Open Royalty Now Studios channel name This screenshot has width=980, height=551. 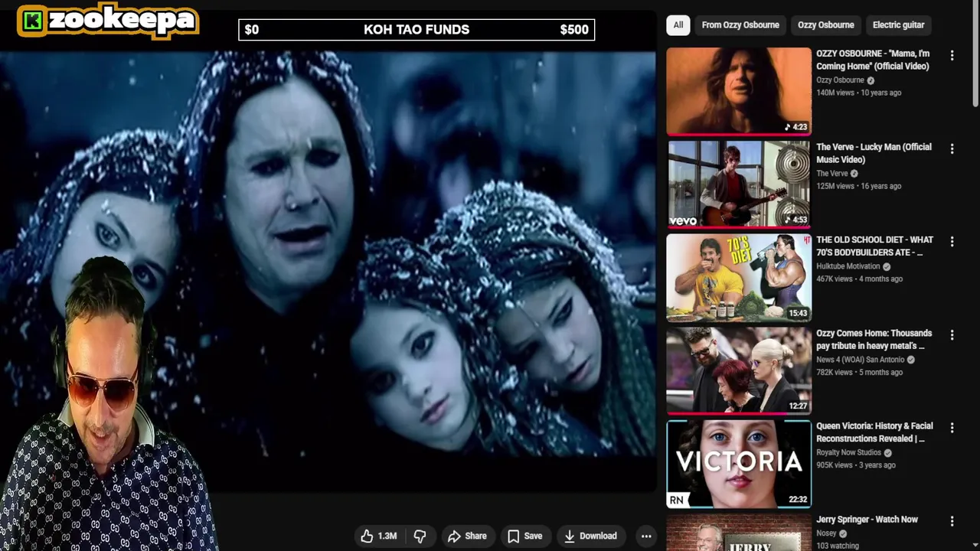[x=848, y=452]
